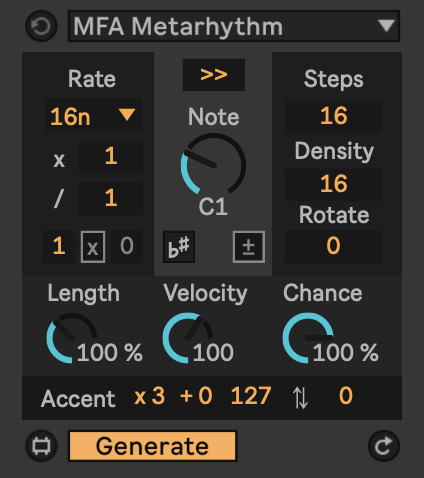424x478 pixels.
Task: Click the double-arrow forward icon above Note
Action: [214, 75]
